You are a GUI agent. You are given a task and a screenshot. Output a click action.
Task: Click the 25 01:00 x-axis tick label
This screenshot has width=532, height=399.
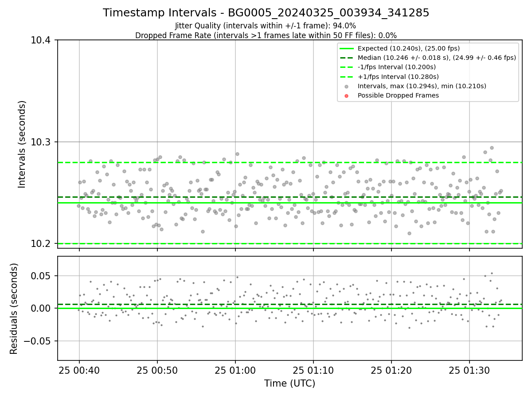tap(235, 369)
